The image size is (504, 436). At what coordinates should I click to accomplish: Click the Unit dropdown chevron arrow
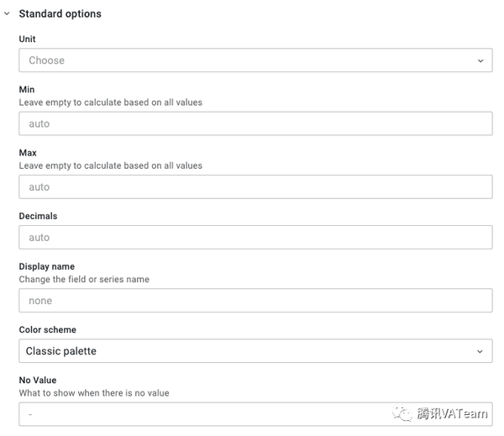point(480,60)
